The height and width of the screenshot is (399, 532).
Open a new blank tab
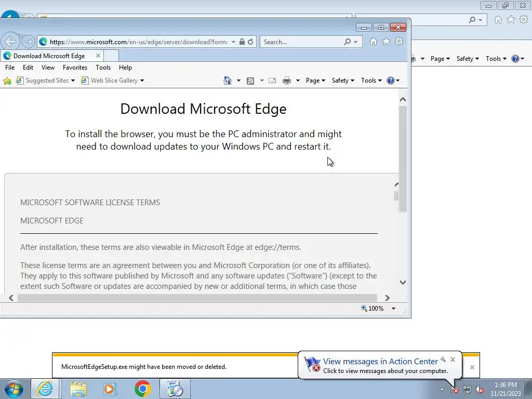coord(111,56)
